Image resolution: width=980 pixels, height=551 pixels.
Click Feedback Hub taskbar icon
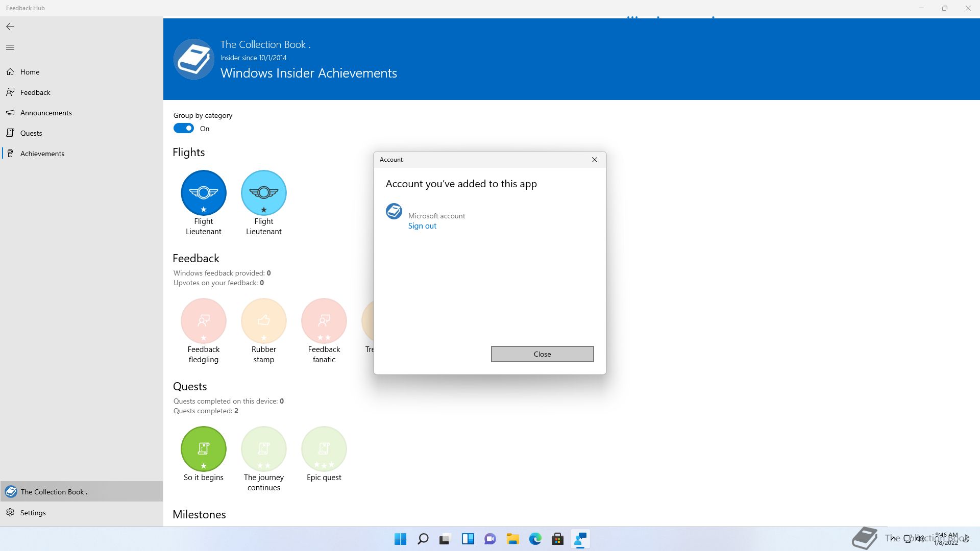[x=580, y=539]
